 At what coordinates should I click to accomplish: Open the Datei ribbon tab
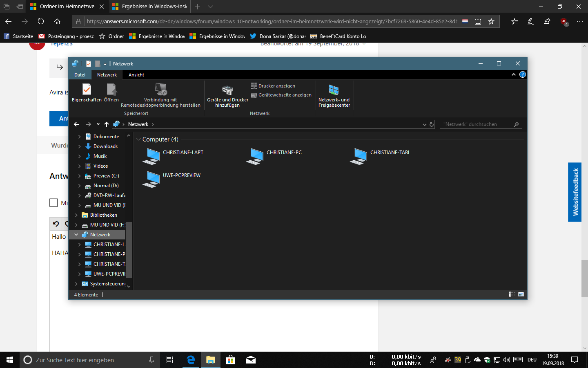80,75
